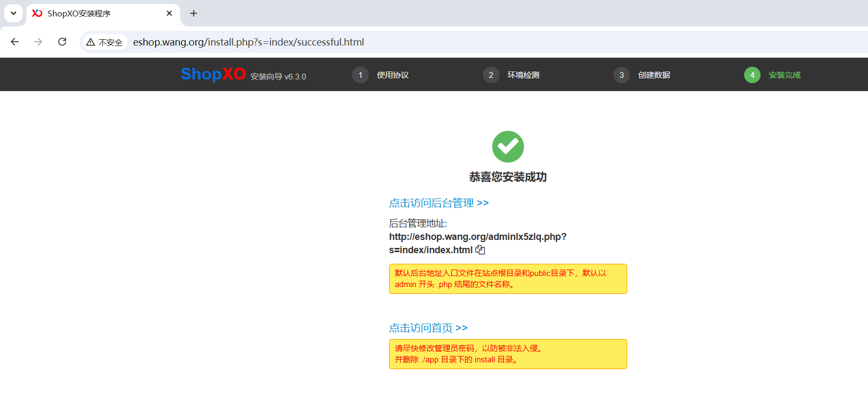Open the 点击访问后台管理 >> link
This screenshot has width=868, height=411.
(x=439, y=203)
